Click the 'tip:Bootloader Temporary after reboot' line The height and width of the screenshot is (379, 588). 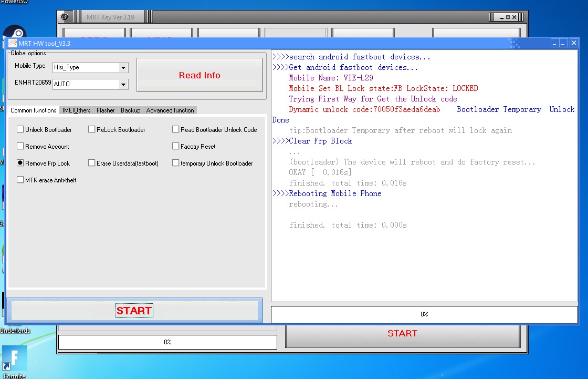[401, 130]
